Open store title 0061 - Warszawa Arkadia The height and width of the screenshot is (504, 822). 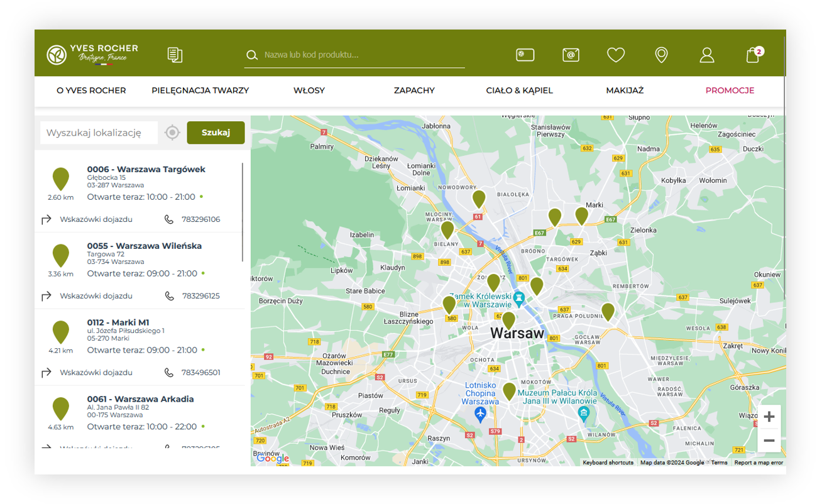pyautogui.click(x=141, y=399)
